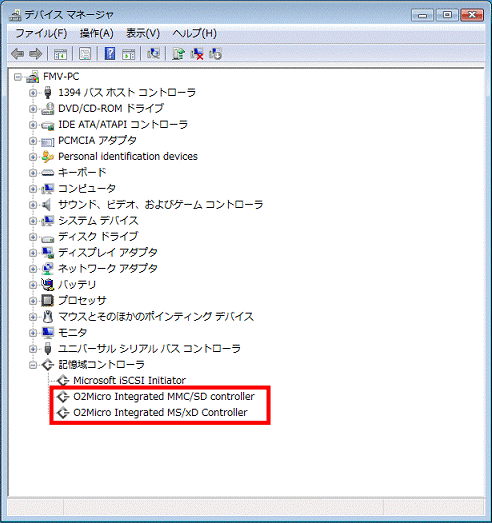Viewport: 492px width, 523px height.
Task: Click the Forward arrow toolbar icon
Action: [35, 54]
